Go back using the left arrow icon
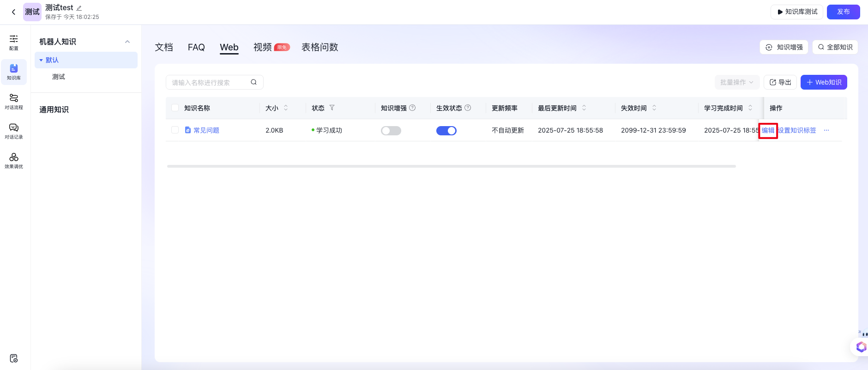The width and height of the screenshot is (868, 370). pyautogui.click(x=13, y=12)
